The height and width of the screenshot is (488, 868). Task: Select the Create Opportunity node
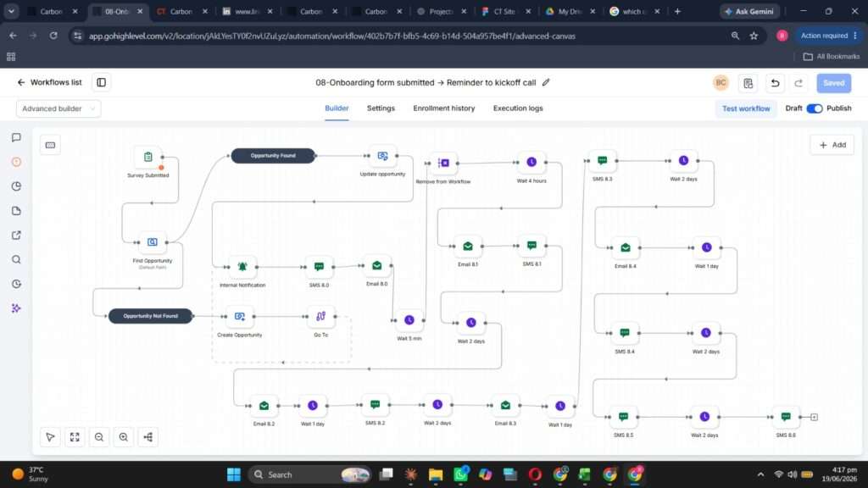click(x=240, y=317)
